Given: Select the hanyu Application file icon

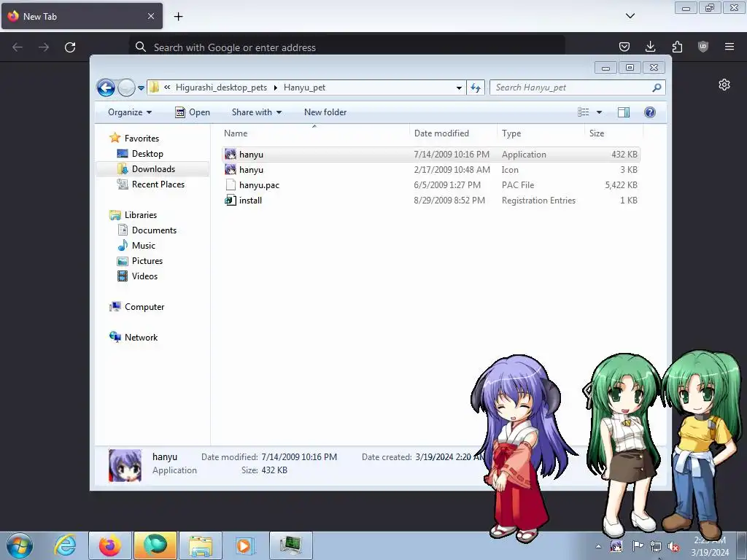Looking at the screenshot, I should pos(231,155).
